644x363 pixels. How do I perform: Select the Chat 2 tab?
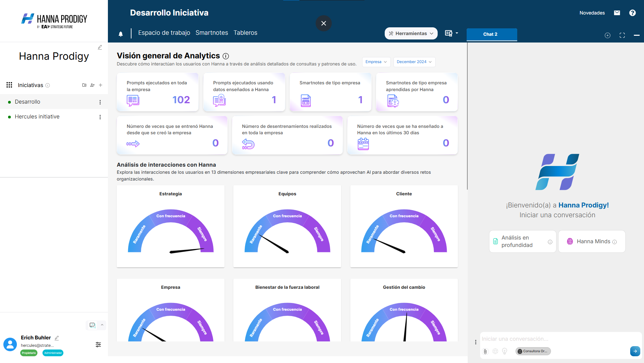pos(492,34)
